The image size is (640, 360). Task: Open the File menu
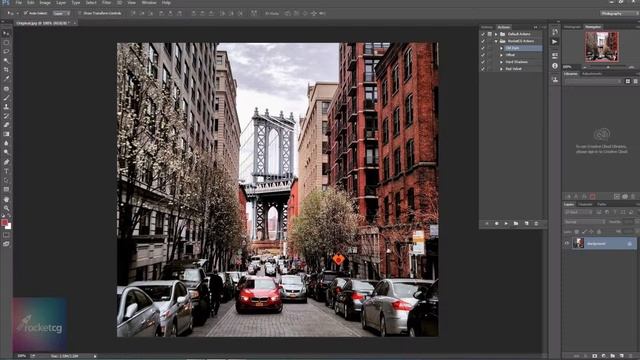pos(19,2)
